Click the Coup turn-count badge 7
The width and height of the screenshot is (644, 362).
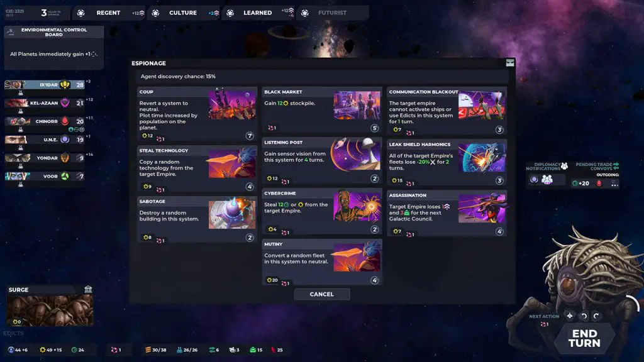249,136
